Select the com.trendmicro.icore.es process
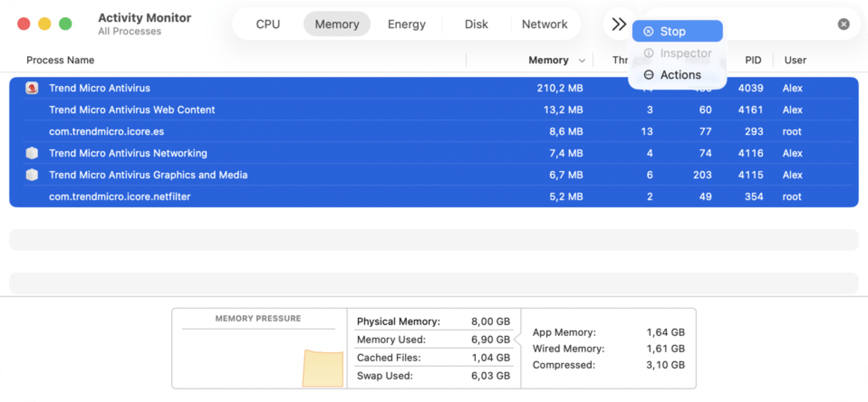Viewport: 868px width, 402px height. click(434, 131)
